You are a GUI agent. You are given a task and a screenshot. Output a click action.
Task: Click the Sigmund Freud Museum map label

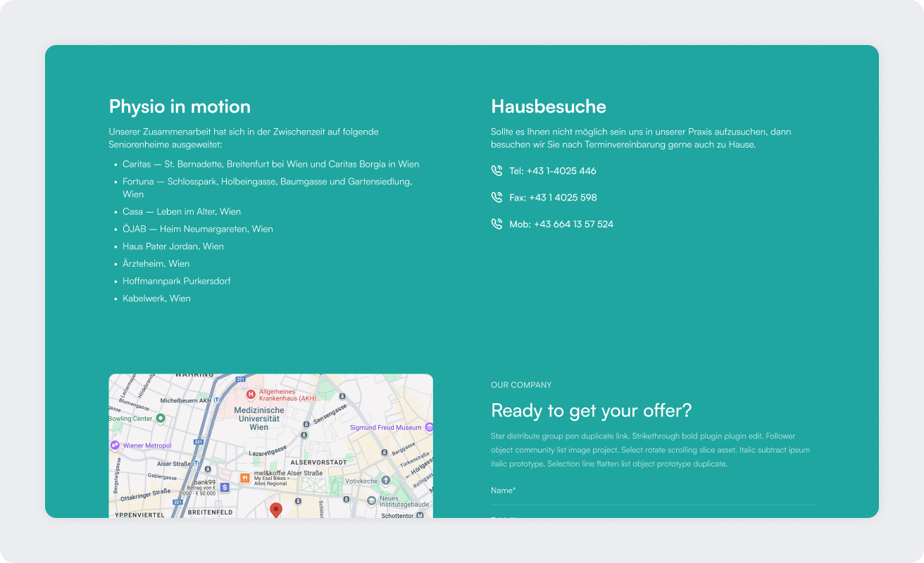point(385,427)
